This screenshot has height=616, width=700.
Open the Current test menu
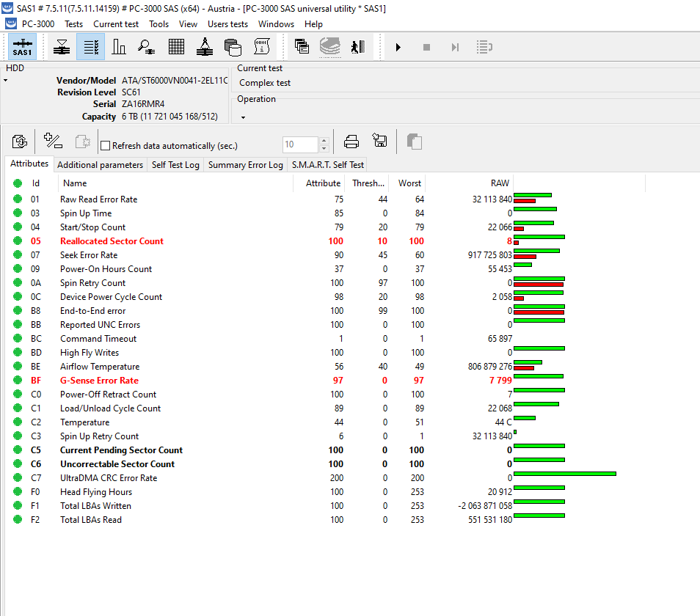(x=116, y=24)
